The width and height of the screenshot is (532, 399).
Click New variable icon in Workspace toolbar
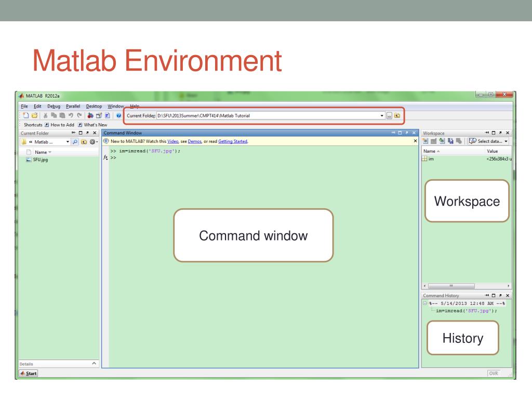point(425,141)
